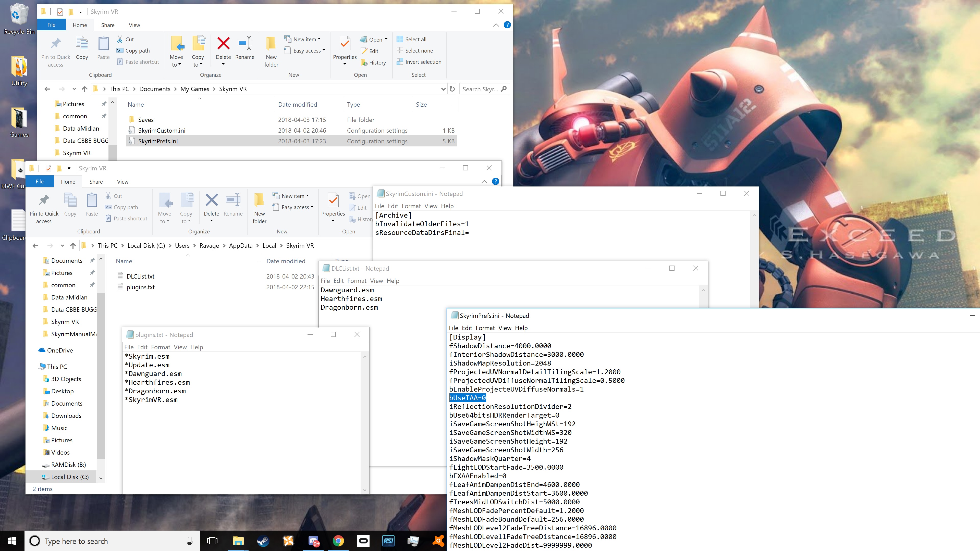The height and width of the screenshot is (551, 980).
Task: Click the New folder icon in top ribbon
Action: tap(271, 44)
